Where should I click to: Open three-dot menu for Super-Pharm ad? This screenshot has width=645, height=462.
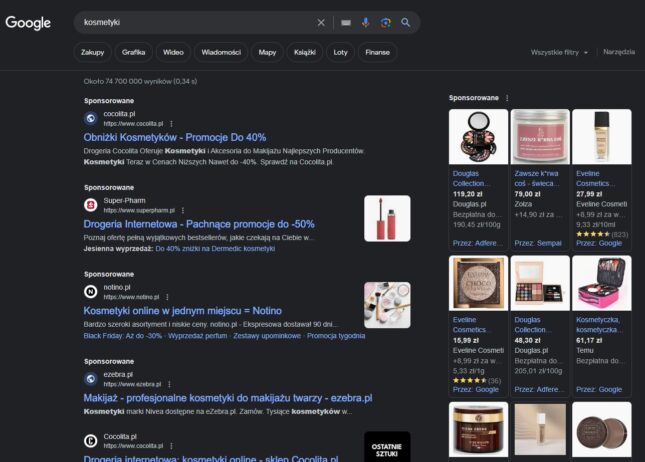pos(183,211)
